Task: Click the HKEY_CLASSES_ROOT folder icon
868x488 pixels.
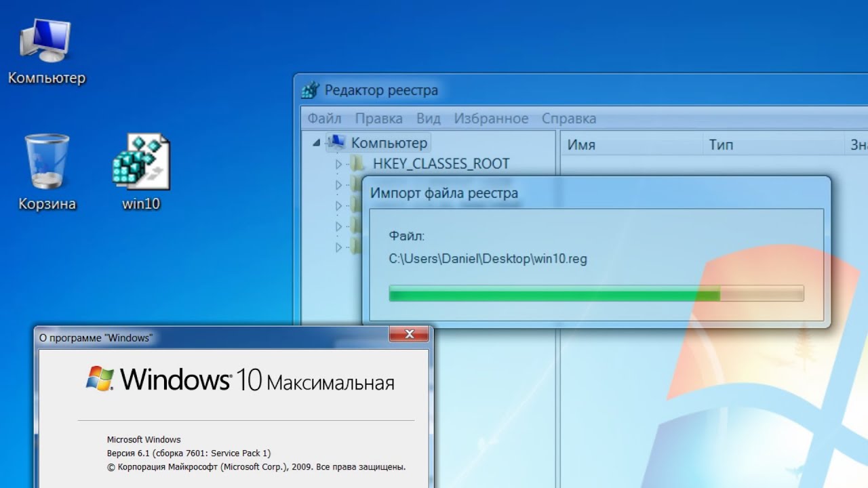Action: 358,163
